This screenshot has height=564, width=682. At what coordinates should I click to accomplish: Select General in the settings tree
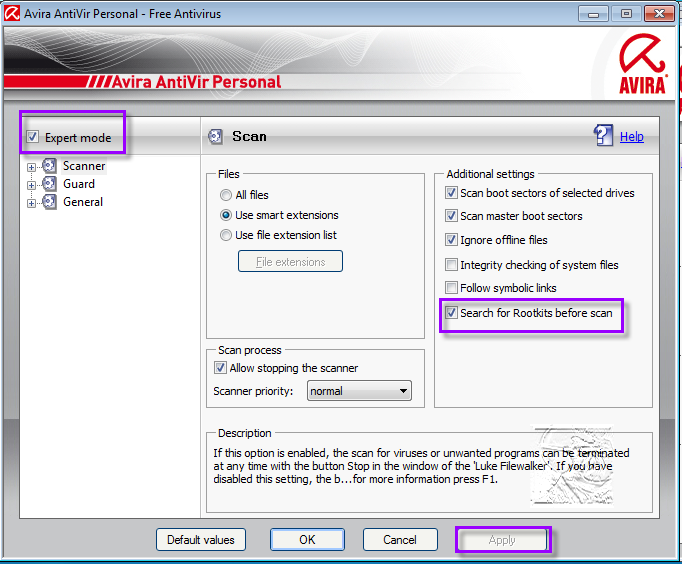click(83, 202)
